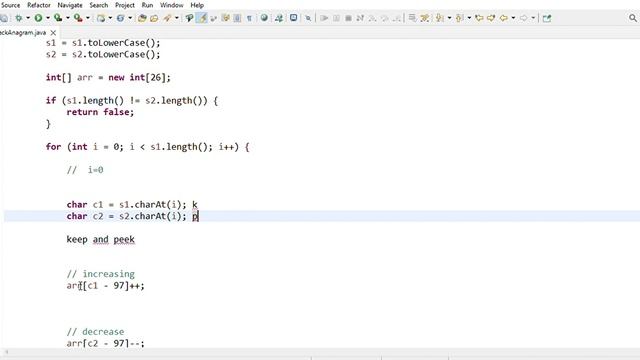Image resolution: width=640 pixels, height=360 pixels.
Task: Click the green Run button
Action: point(38,18)
